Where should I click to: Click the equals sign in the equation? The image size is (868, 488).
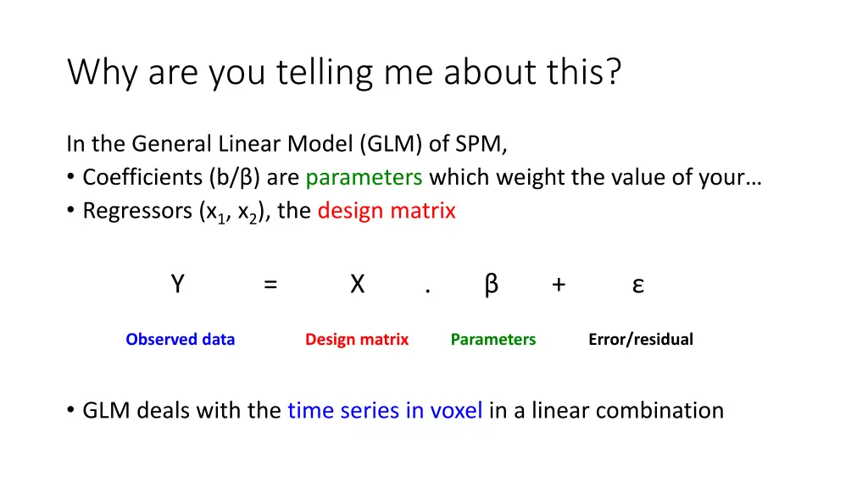point(270,285)
